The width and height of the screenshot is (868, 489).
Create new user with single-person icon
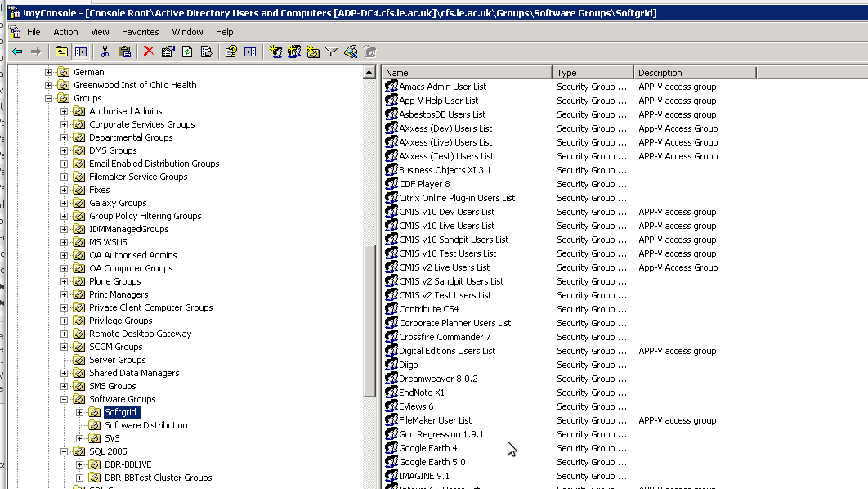[x=275, y=52]
